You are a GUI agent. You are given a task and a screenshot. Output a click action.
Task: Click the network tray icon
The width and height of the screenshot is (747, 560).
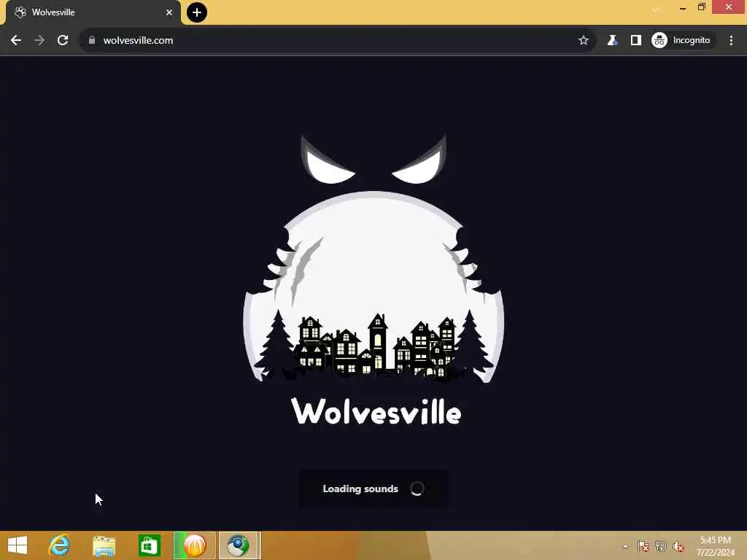pos(661,546)
